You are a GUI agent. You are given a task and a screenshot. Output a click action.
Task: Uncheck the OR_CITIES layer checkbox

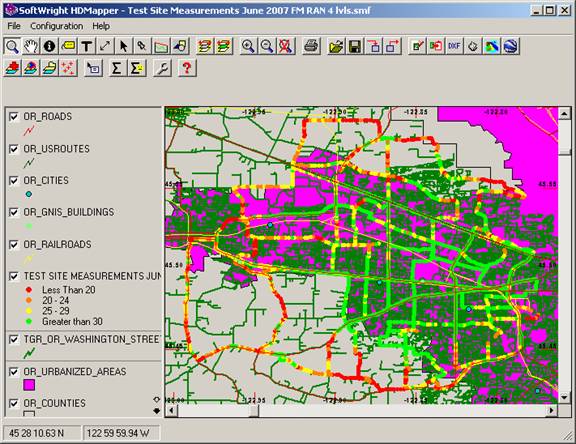[14, 181]
